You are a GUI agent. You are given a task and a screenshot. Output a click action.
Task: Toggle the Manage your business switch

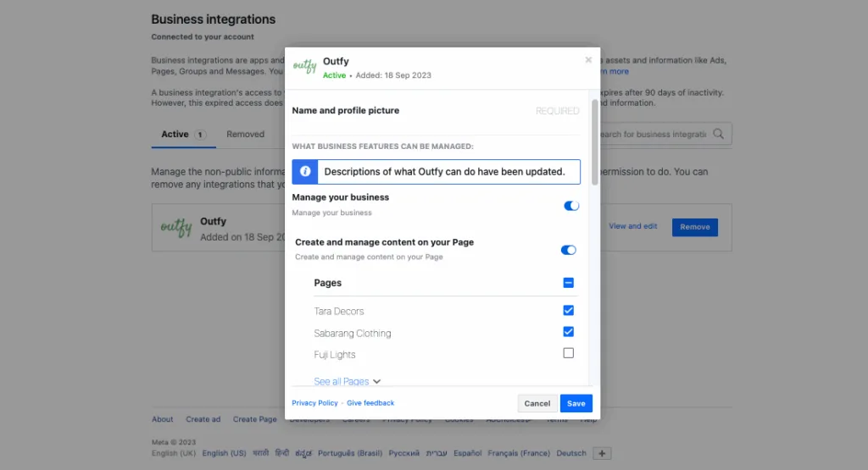click(571, 205)
